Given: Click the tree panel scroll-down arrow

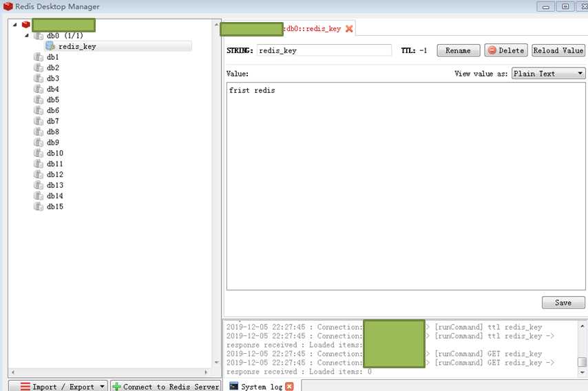Looking at the screenshot, I should tap(216, 362).
